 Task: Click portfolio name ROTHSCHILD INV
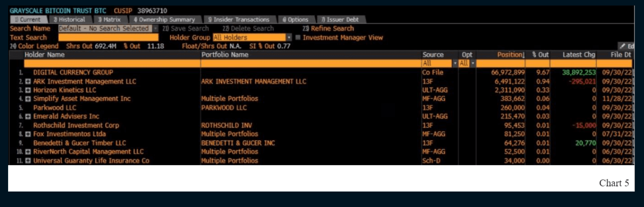[226, 125]
